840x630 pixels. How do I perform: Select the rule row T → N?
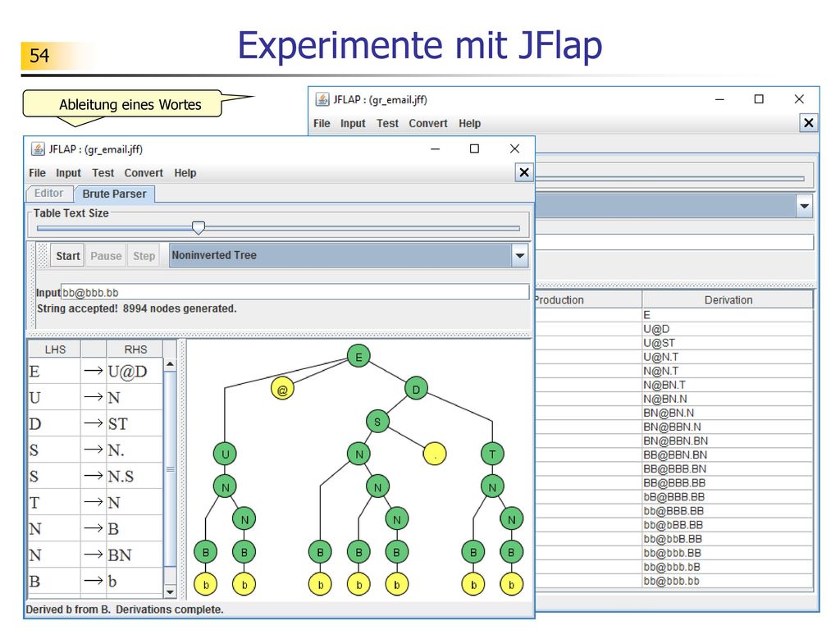pyautogui.click(x=95, y=503)
